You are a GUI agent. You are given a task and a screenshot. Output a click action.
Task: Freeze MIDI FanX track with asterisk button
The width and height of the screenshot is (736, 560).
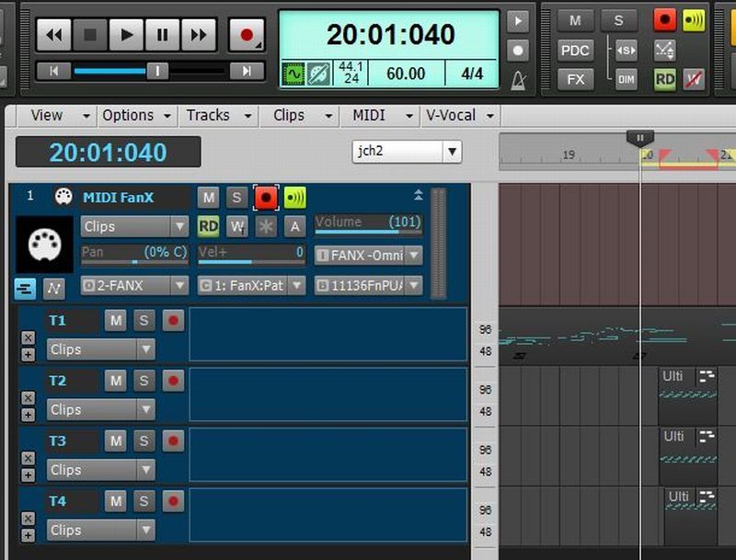click(x=266, y=226)
